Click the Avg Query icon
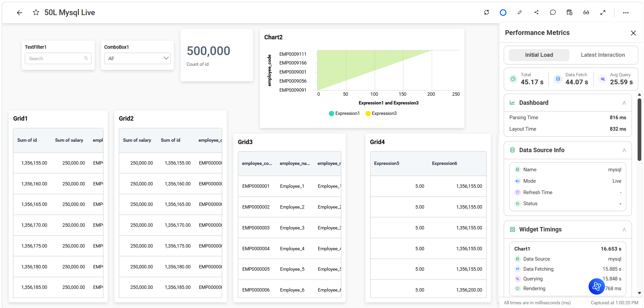Viewport: 644px width, 308px height. (x=602, y=79)
